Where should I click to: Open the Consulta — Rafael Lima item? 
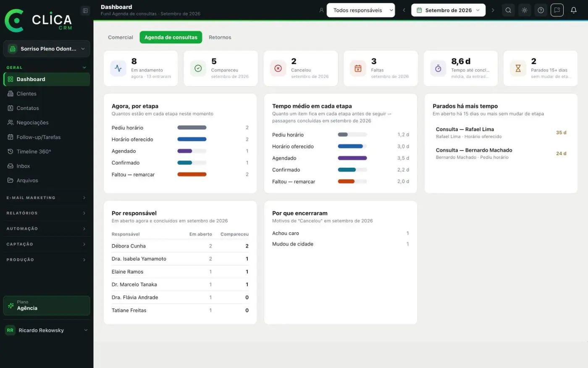(x=501, y=132)
